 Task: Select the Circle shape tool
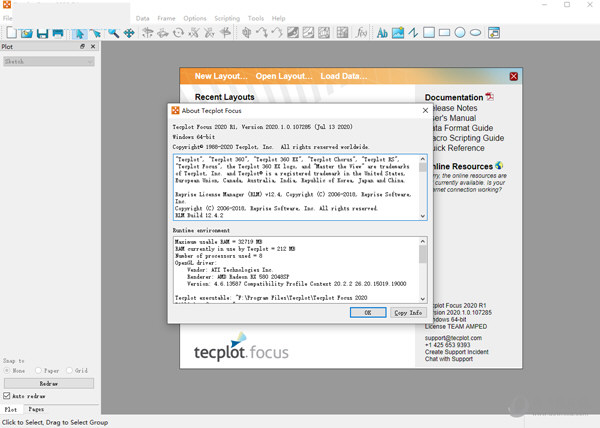(x=460, y=33)
